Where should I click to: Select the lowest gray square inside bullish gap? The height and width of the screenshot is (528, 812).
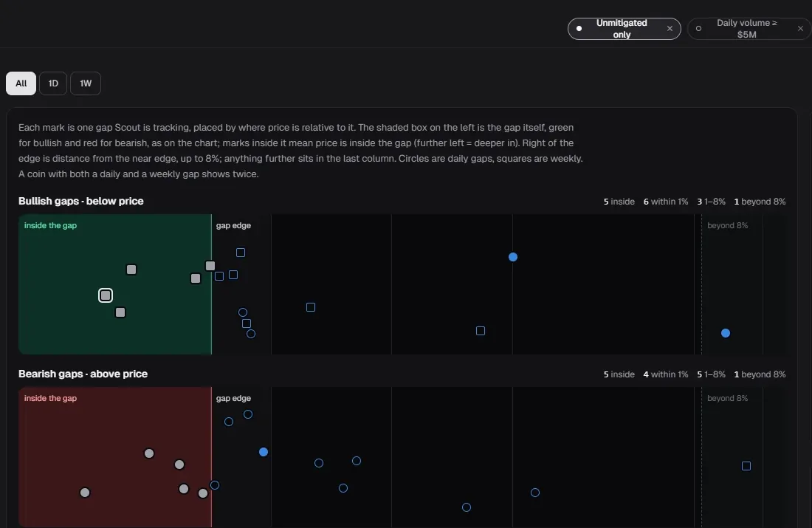[120, 312]
